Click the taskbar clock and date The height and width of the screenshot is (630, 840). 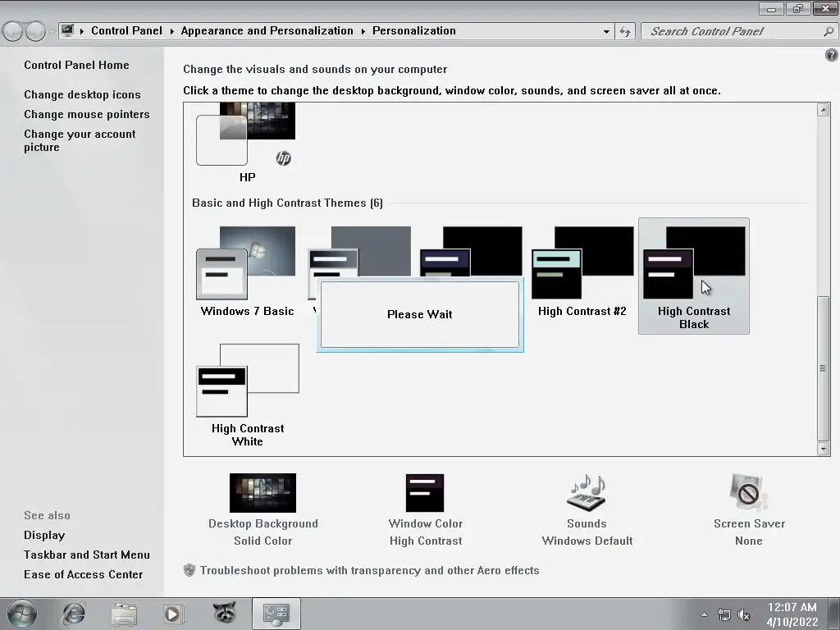pyautogui.click(x=792, y=614)
